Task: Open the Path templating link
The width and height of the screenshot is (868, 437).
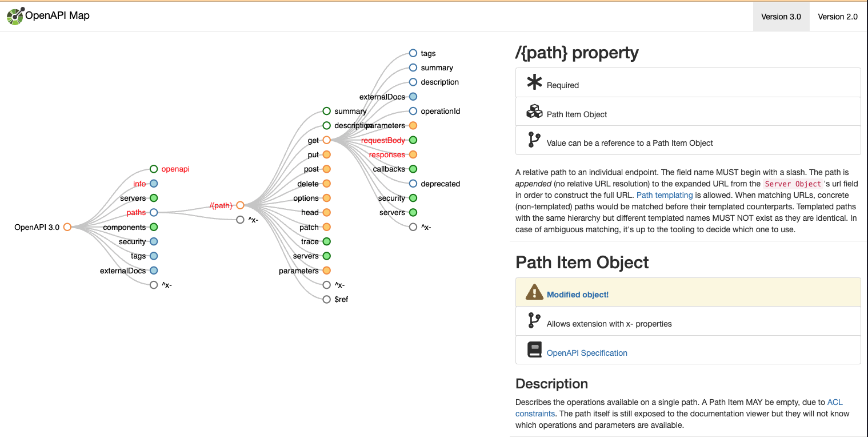Action: [665, 195]
